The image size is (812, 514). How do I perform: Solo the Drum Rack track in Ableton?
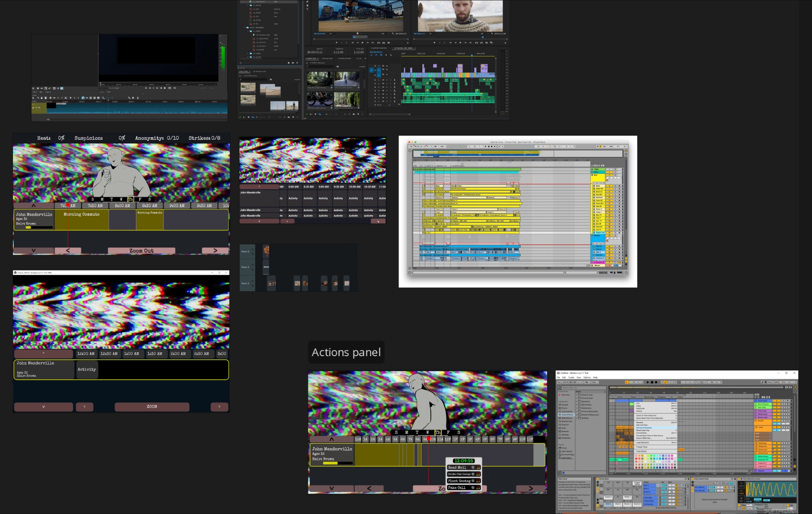784,401
